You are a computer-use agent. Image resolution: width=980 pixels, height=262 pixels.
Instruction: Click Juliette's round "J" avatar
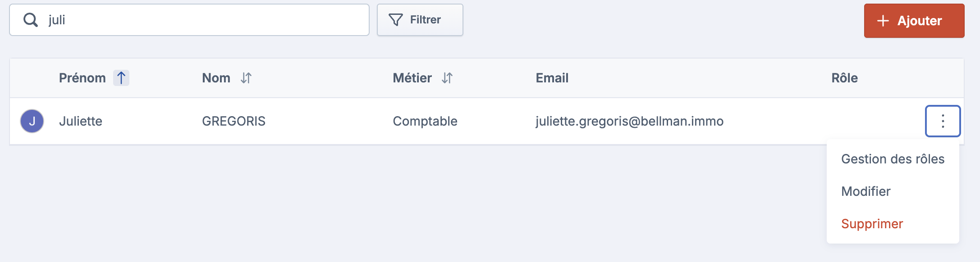(x=32, y=121)
